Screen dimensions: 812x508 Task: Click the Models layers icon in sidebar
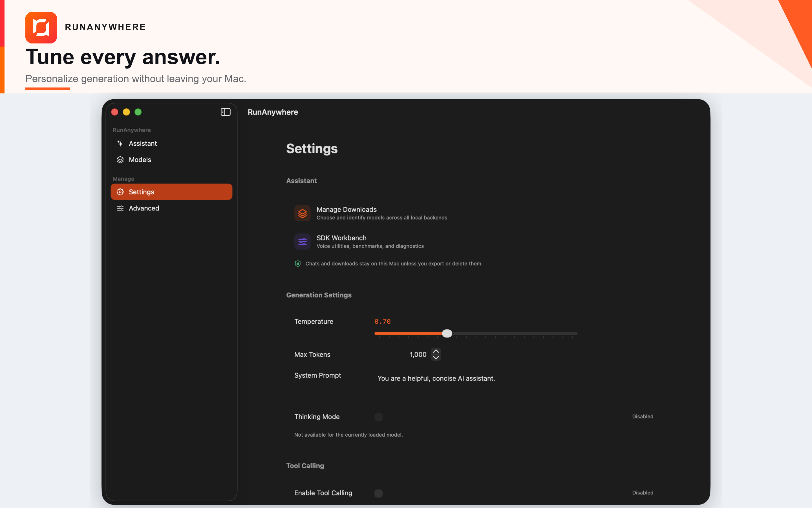120,159
